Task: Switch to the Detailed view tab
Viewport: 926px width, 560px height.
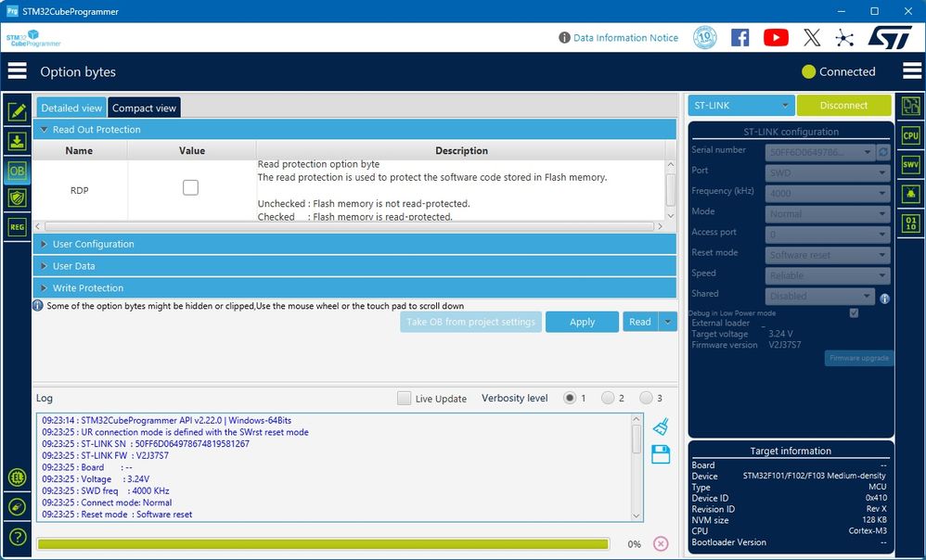Action: click(x=71, y=108)
